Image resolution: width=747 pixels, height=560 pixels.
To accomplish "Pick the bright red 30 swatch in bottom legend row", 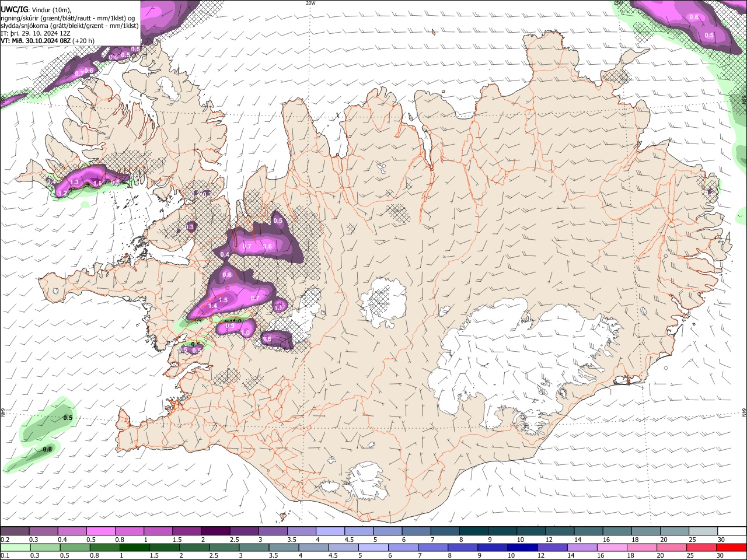I will pos(731,547).
